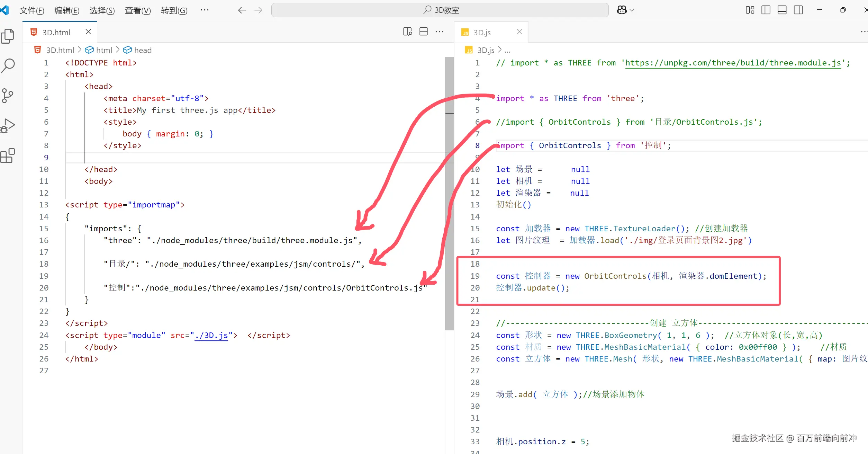Screen dimensions: 868x454
Task: Toggle the secondary side bar
Action: click(x=798, y=10)
